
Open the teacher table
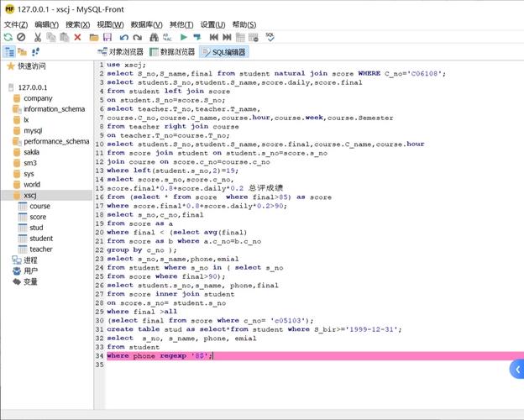tap(41, 249)
